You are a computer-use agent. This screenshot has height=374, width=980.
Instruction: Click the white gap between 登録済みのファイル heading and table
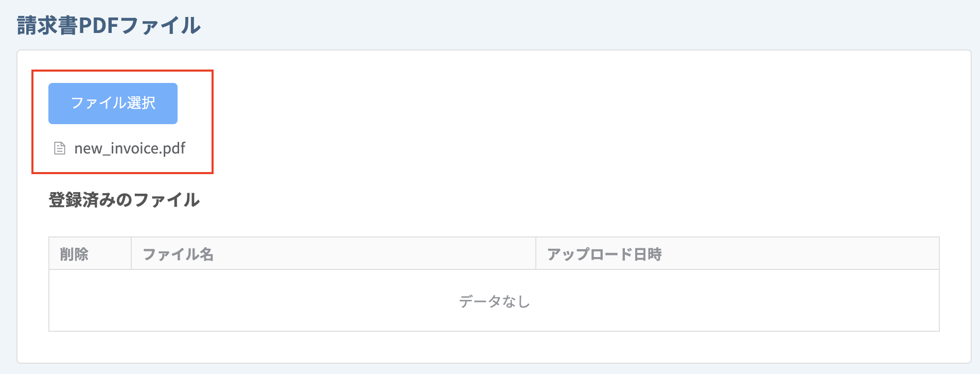[x=494, y=223]
